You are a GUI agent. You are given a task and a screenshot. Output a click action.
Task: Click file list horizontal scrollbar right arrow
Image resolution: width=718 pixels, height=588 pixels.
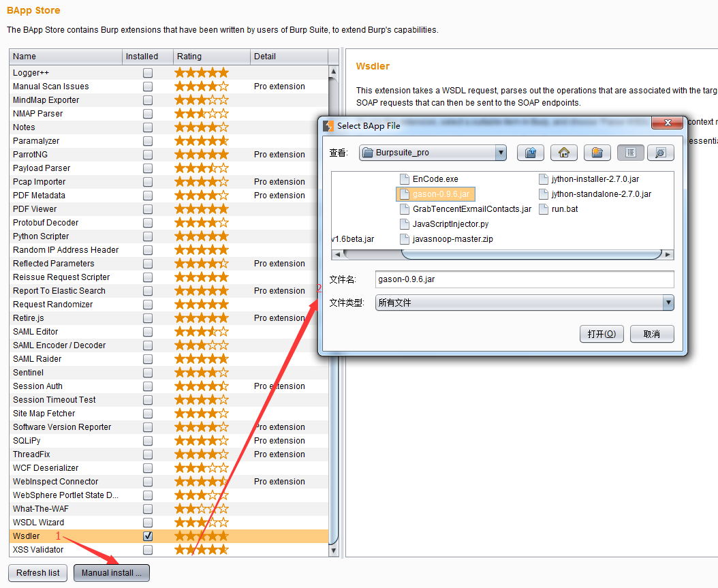point(668,254)
